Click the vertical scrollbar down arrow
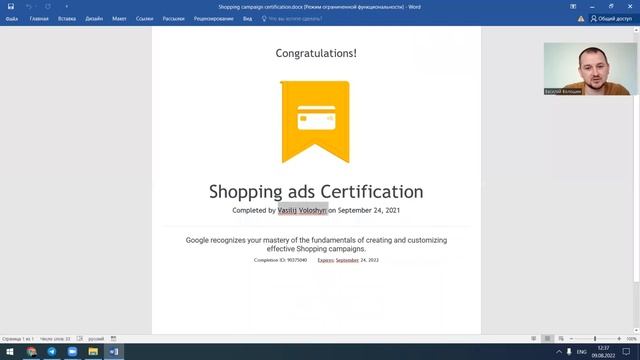Screen dimensions: 640x360 coord(636,330)
